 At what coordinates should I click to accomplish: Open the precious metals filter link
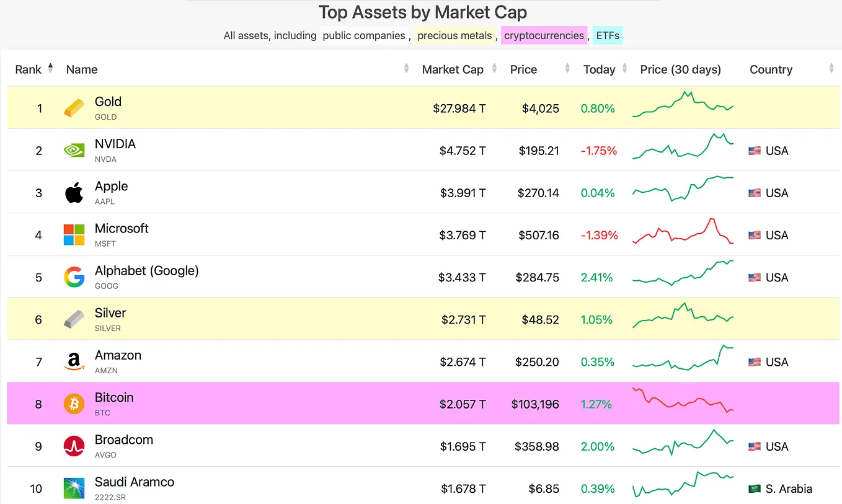(454, 35)
